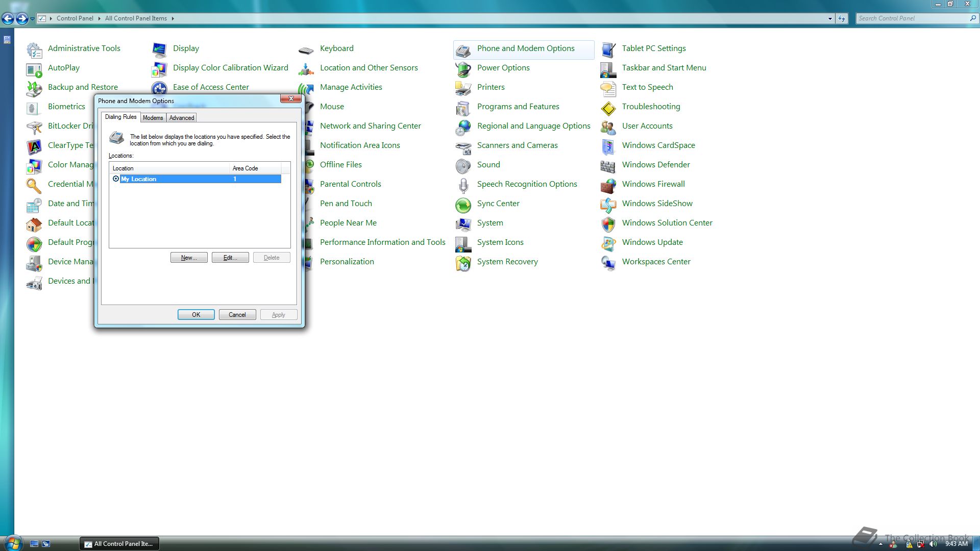This screenshot has width=980, height=551.
Task: Switch to the Advanced tab
Action: pos(182,118)
